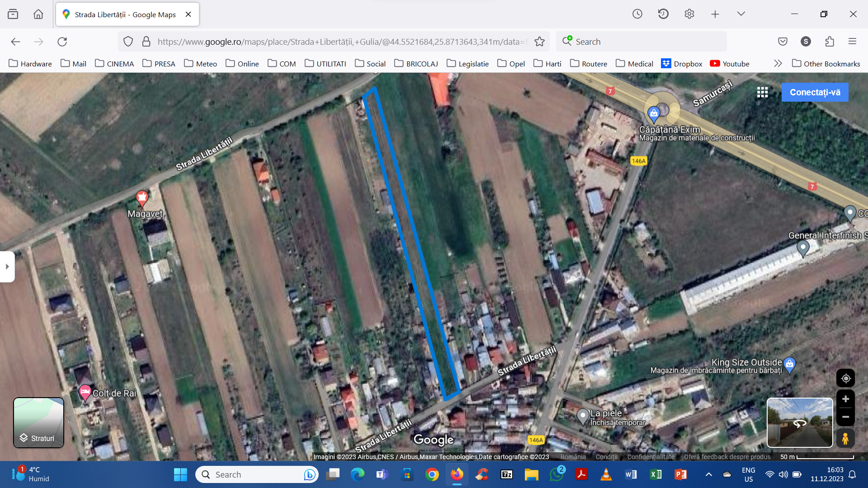Zoom out with the minus button
Screen dimensions: 868x488
click(x=845, y=417)
